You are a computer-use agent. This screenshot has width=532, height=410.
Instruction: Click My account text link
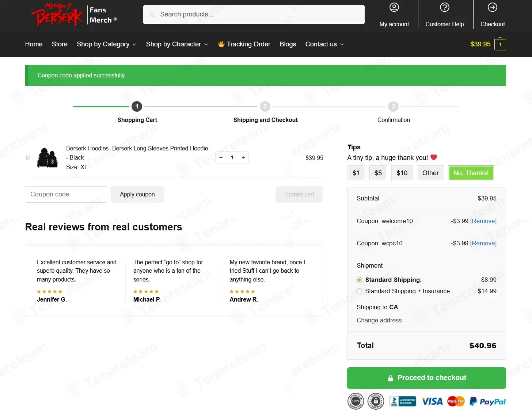tap(394, 24)
